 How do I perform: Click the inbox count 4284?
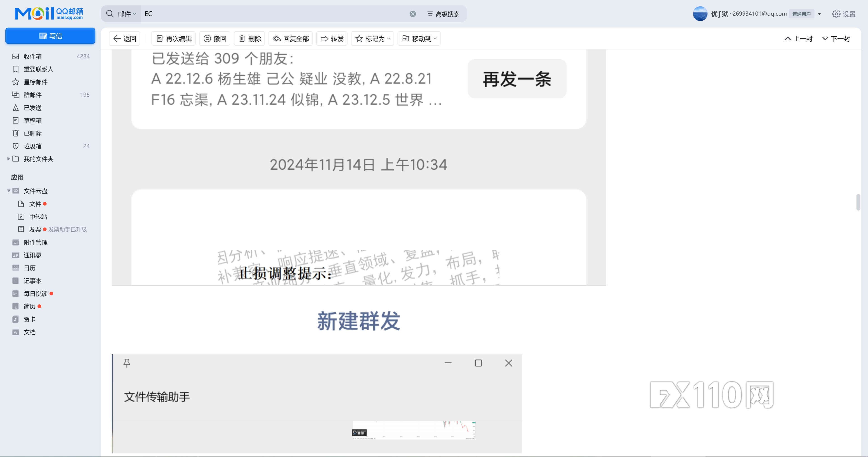pyautogui.click(x=83, y=56)
